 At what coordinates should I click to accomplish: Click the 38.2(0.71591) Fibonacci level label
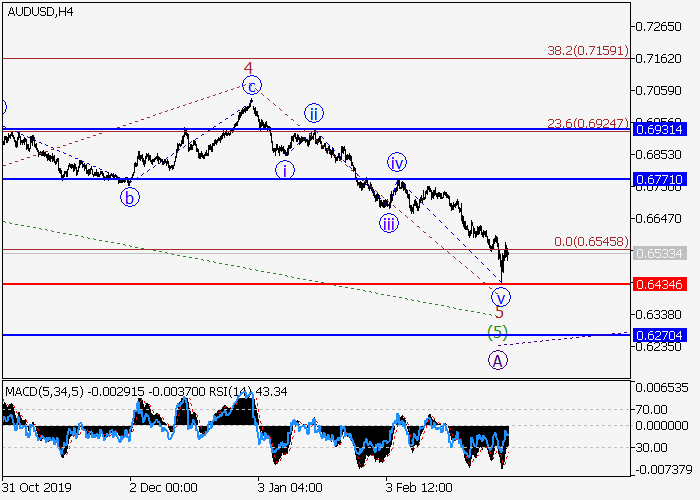point(586,49)
